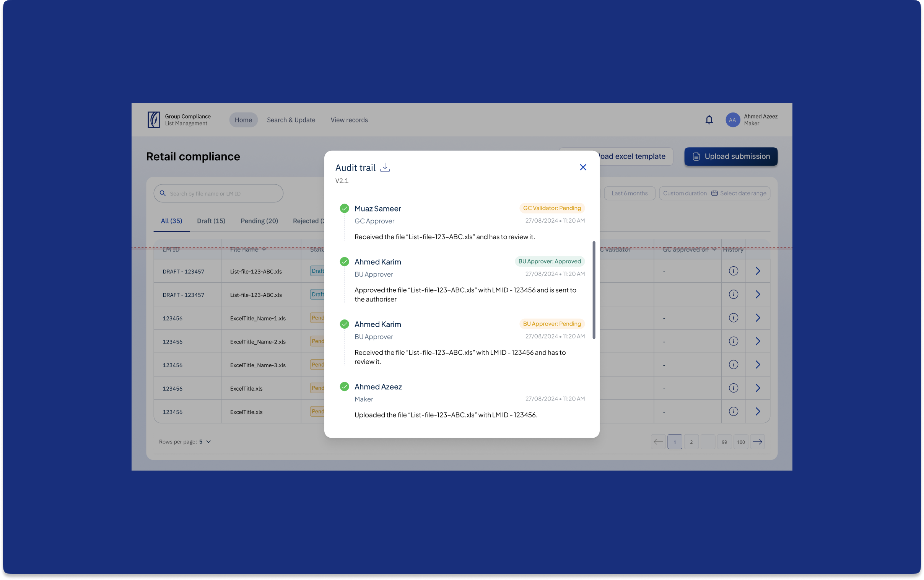Open row details chevron for ExcelTitle_Name-2.xls
The width and height of the screenshot is (924, 580).
[758, 341]
